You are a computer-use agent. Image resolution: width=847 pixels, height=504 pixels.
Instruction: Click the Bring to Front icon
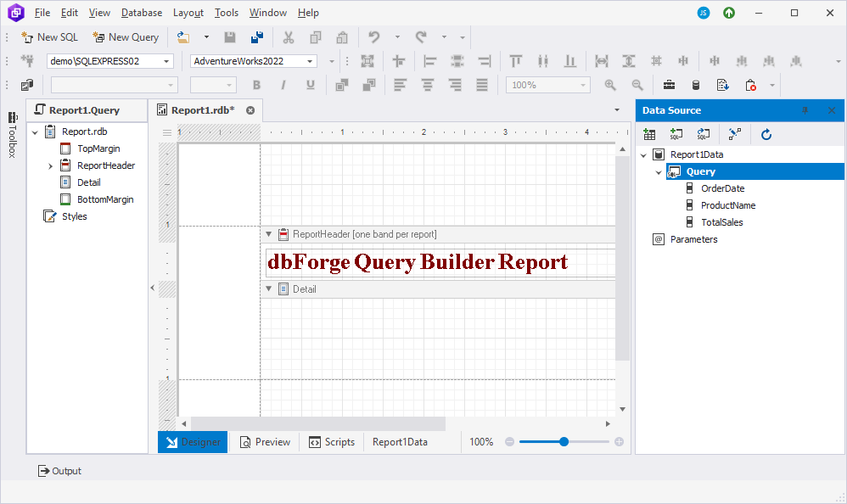tap(342, 85)
